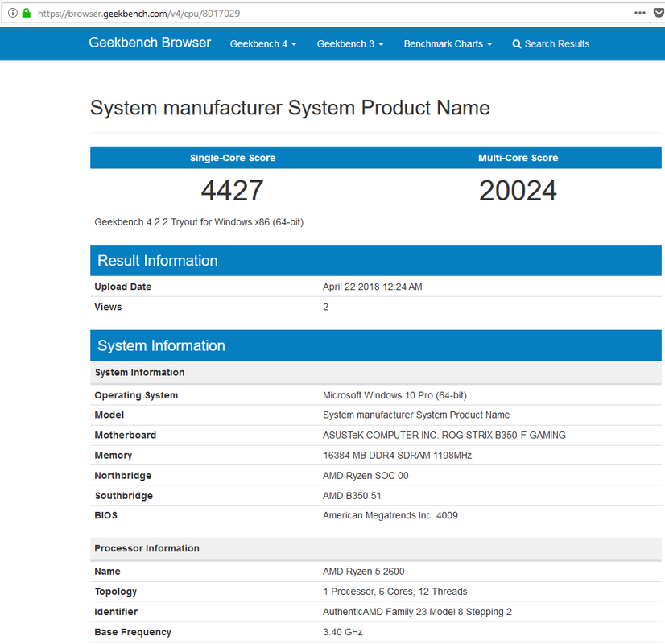
Task: Click the Base Frequency label
Action: point(133,632)
